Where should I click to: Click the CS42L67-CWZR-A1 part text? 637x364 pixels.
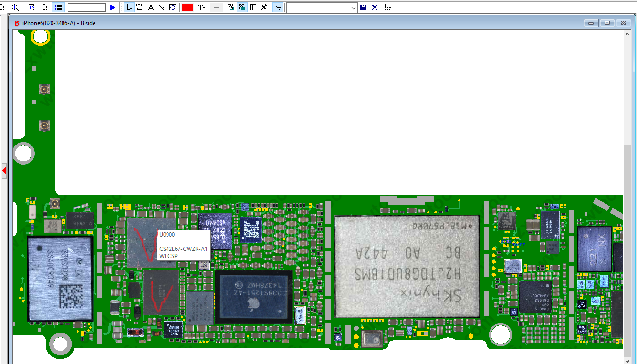click(183, 249)
